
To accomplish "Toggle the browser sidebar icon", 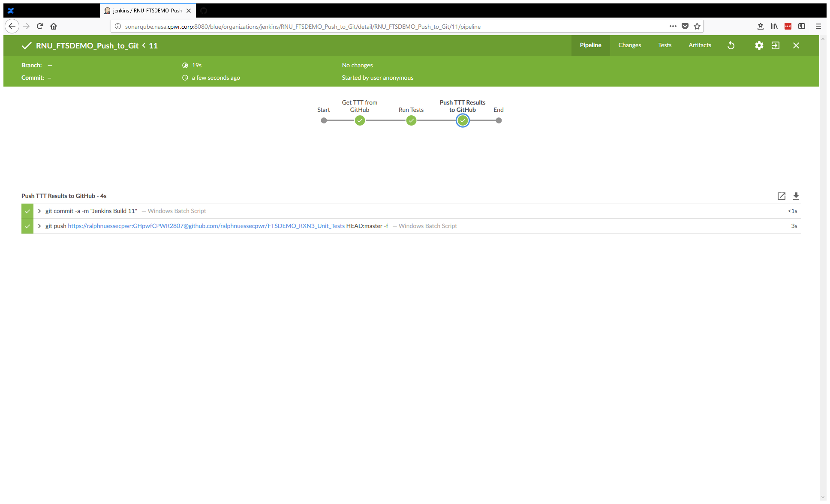I will [x=801, y=26].
